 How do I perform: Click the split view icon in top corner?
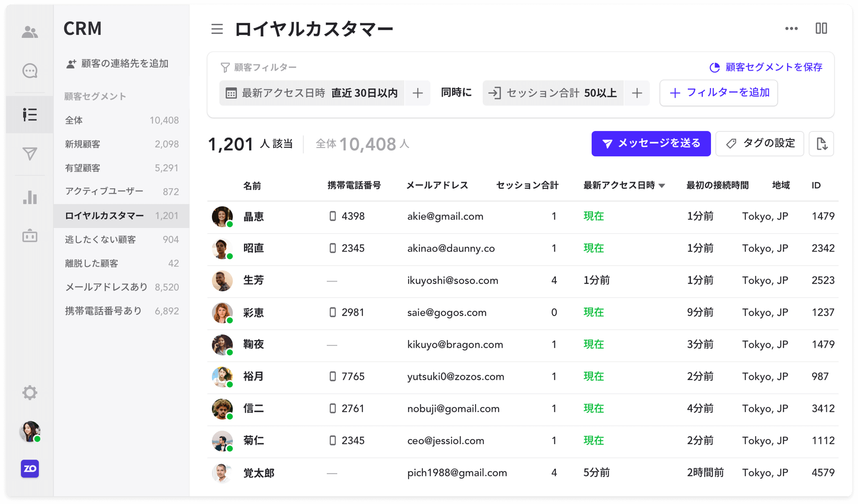[x=821, y=28]
